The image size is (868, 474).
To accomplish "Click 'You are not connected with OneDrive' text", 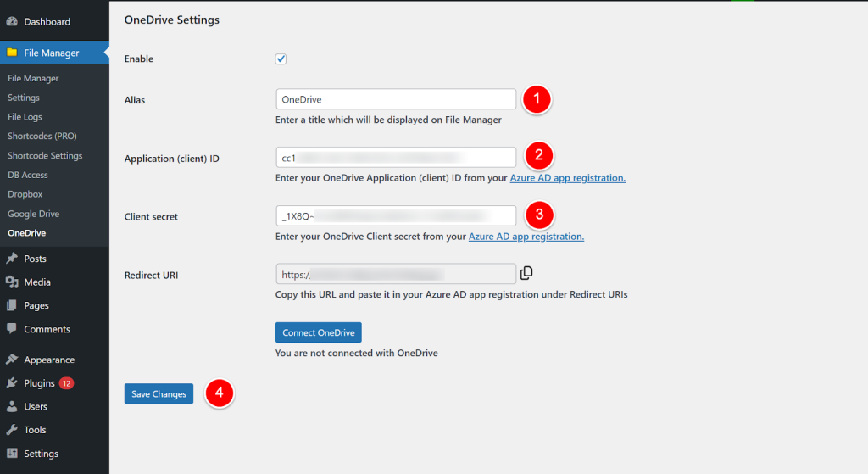I will point(357,353).
